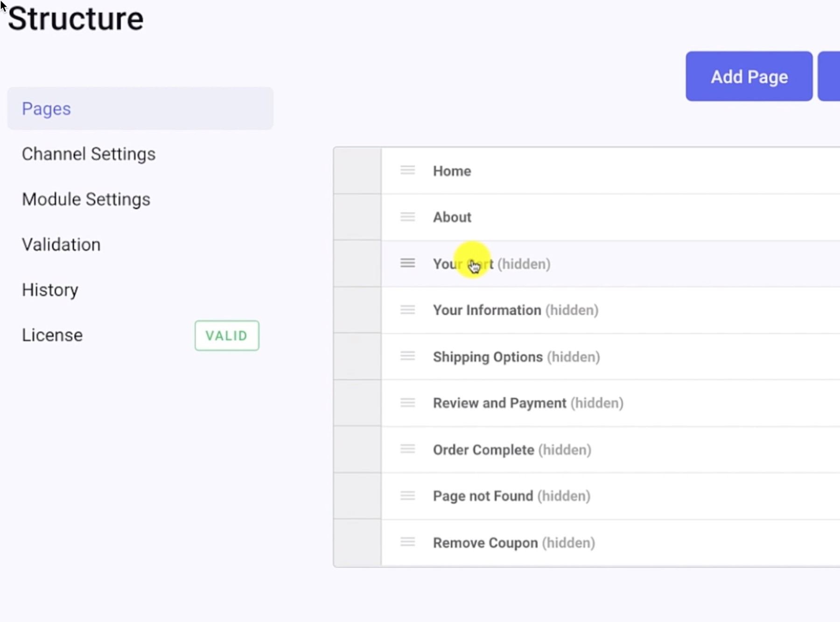This screenshot has width=840, height=622.
Task: Click the Remove Coupon drag handle icon
Action: [x=407, y=542]
